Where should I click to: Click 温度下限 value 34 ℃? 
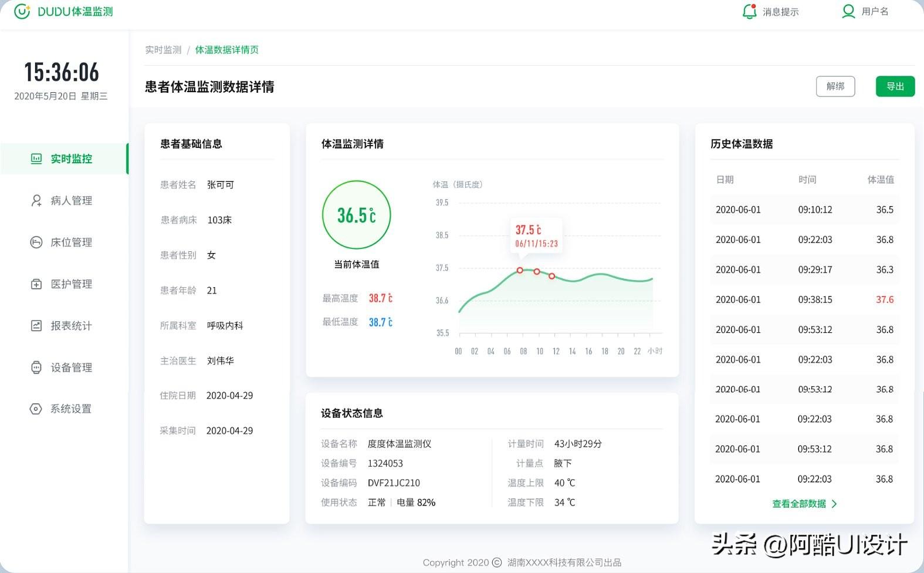click(x=564, y=503)
